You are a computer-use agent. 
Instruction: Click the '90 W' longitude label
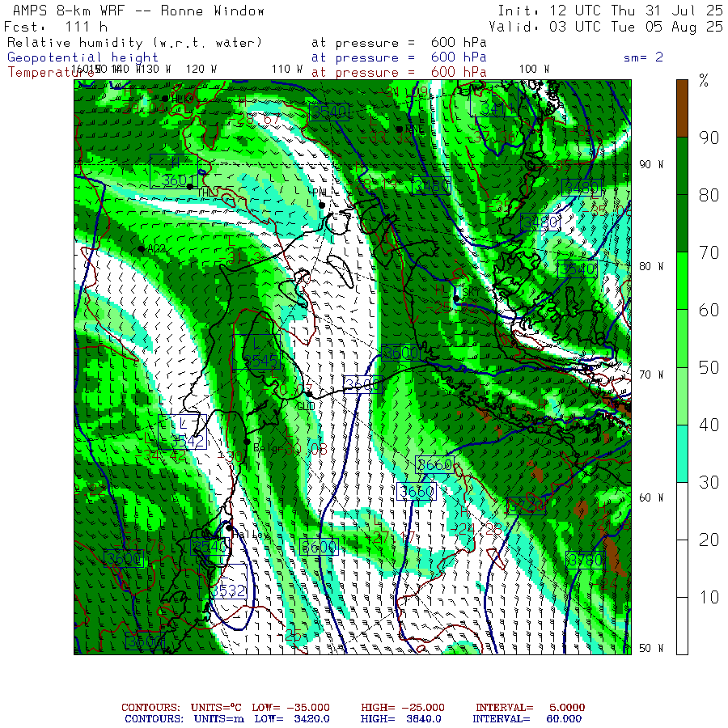[x=651, y=164]
